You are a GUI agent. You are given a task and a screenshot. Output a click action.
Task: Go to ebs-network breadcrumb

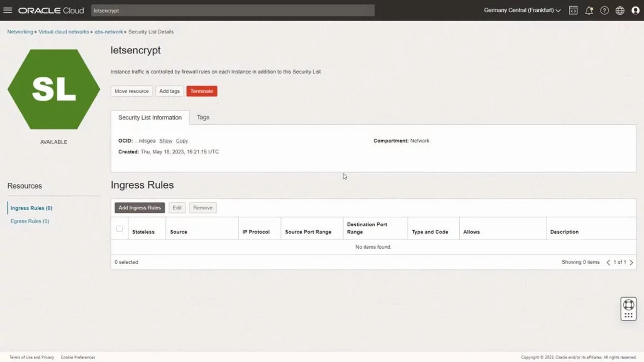tap(109, 32)
